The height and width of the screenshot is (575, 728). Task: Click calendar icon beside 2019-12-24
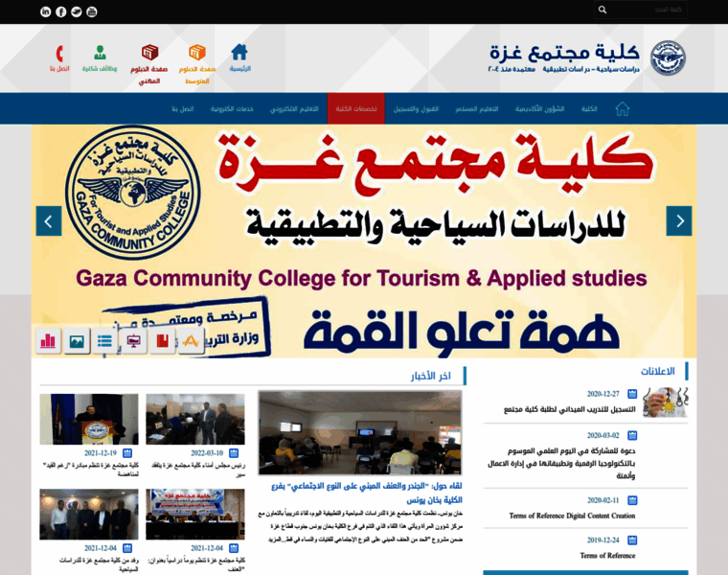(x=632, y=540)
